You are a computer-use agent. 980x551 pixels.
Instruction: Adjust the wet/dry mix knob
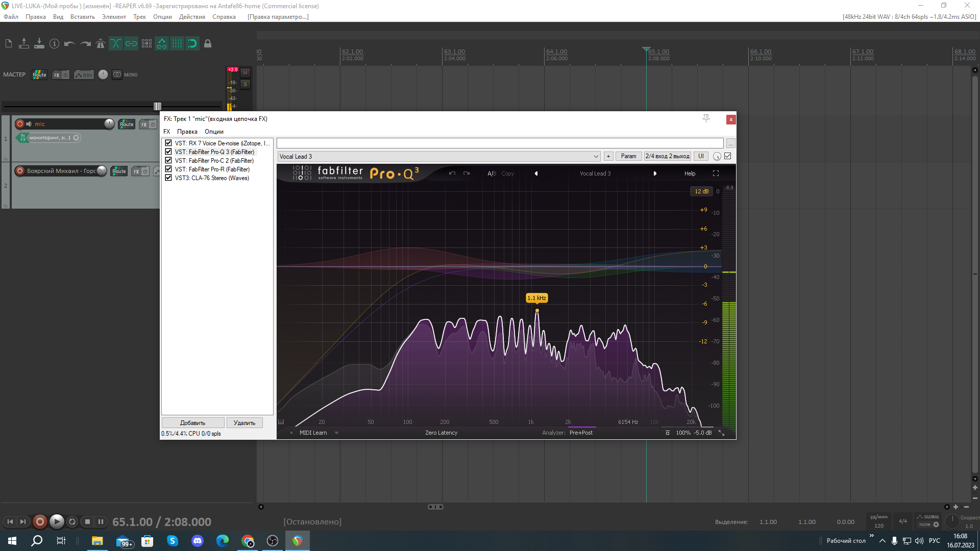click(717, 157)
